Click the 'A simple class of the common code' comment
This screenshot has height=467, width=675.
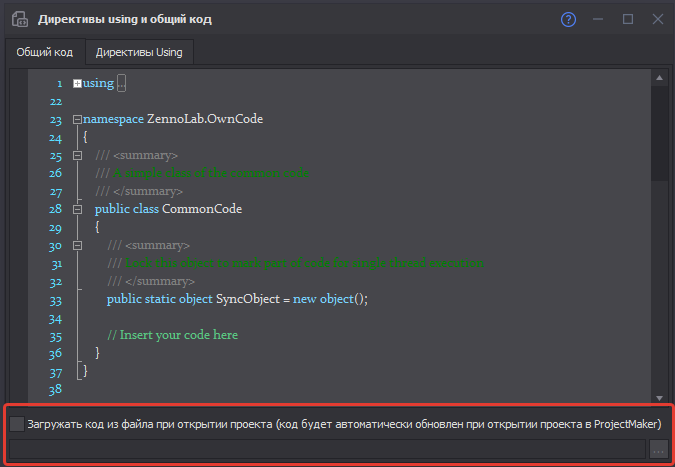click(202, 173)
